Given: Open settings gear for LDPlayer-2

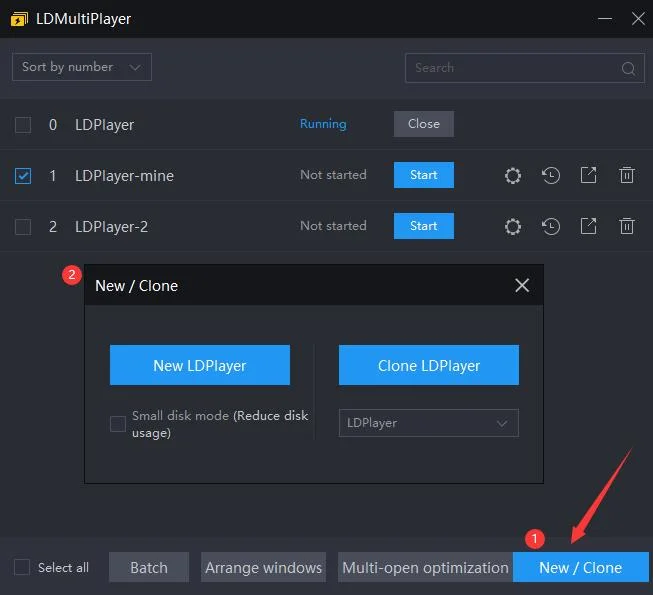Looking at the screenshot, I should pyautogui.click(x=513, y=227).
